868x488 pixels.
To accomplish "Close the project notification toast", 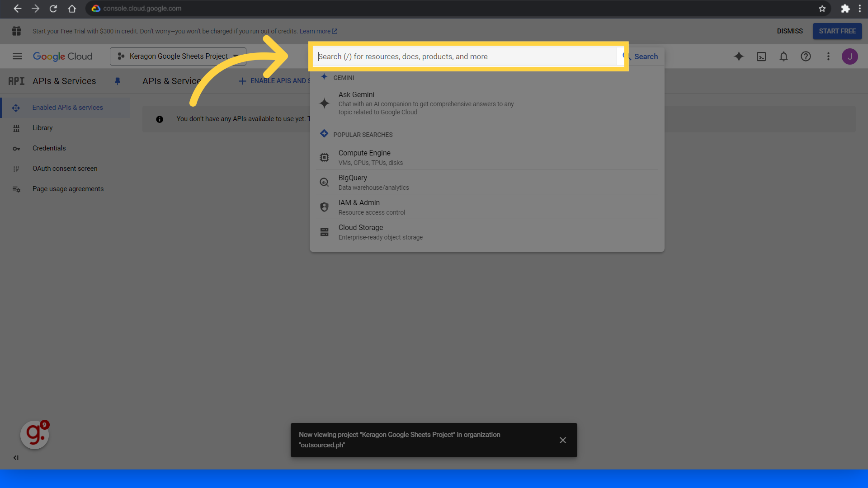I will point(563,440).
